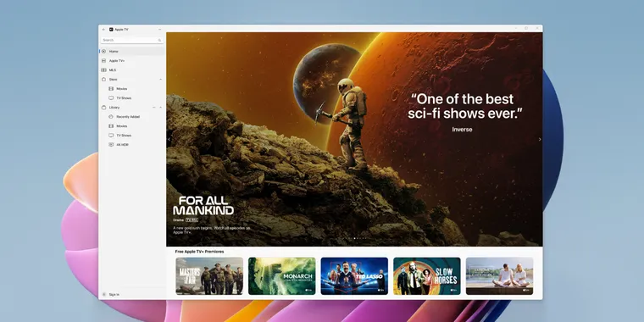Open the Slow Horses thumbnail
The width and height of the screenshot is (644, 322).
427,276
